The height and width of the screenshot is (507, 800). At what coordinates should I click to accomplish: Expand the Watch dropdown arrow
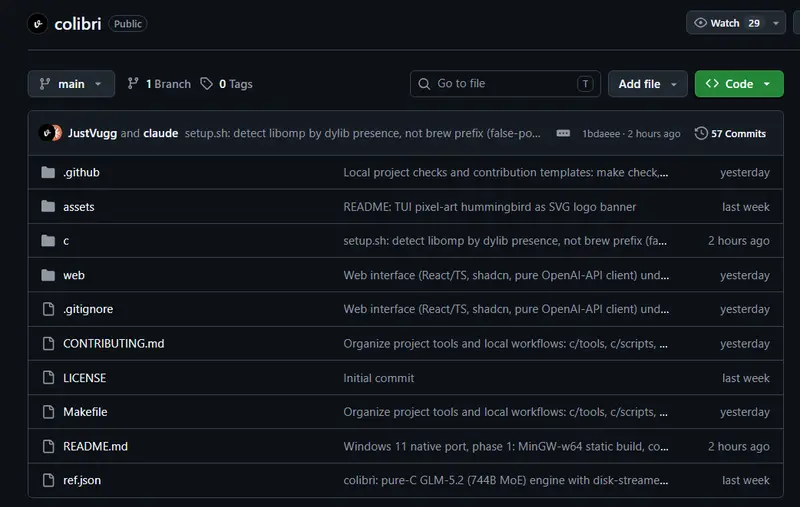coord(776,23)
